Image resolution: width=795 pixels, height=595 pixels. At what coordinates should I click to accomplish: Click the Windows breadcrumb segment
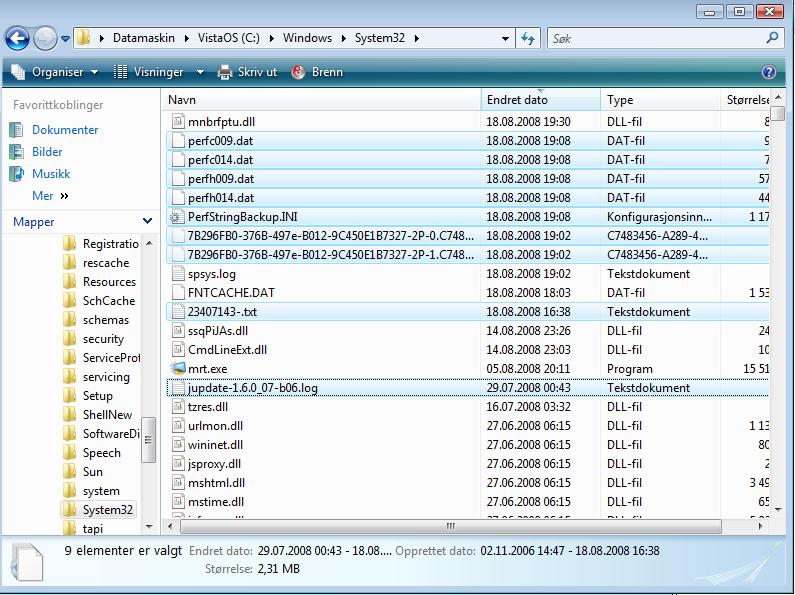pyautogui.click(x=307, y=38)
